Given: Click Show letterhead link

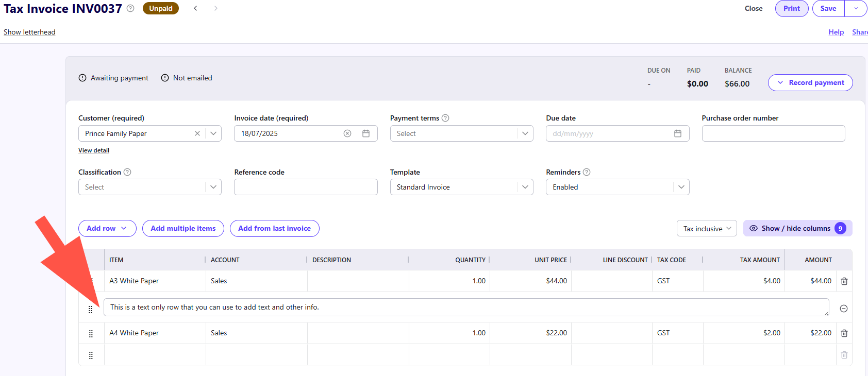Looking at the screenshot, I should pos(29,32).
